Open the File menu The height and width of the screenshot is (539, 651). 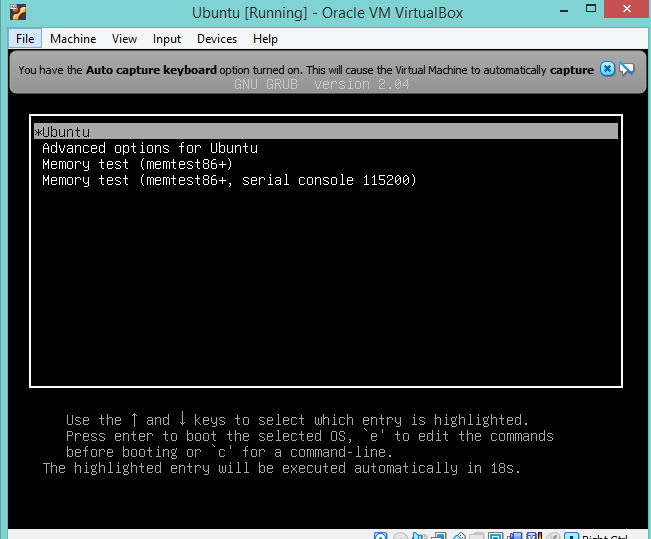25,39
